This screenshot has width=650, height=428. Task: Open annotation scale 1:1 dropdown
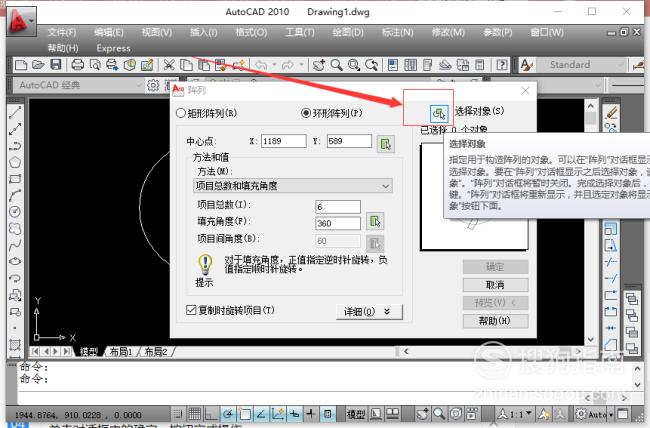coord(515,413)
